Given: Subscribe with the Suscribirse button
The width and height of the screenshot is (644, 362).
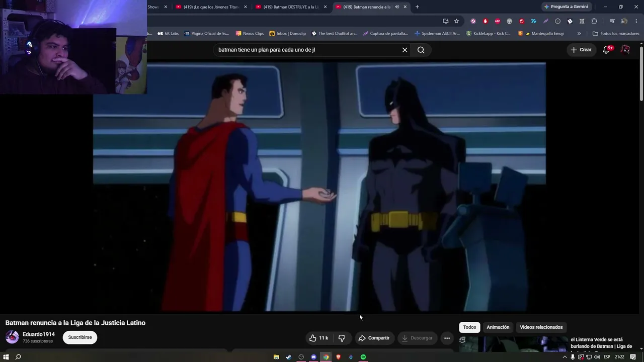Looking at the screenshot, I should tap(80, 337).
